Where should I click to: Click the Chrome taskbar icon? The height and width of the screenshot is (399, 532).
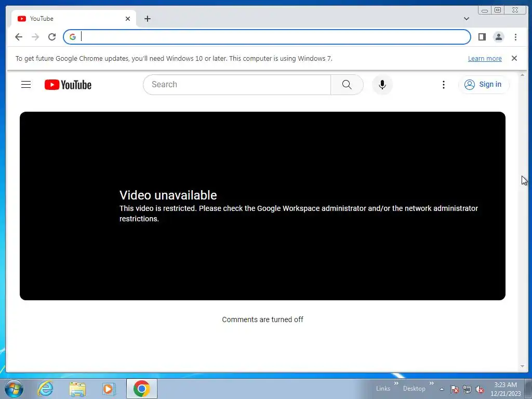point(142,389)
